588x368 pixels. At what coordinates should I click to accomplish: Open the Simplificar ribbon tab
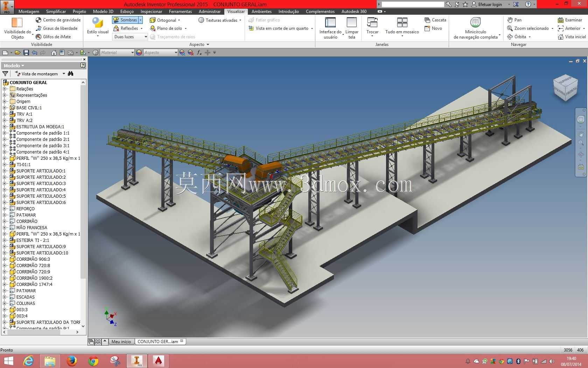pyautogui.click(x=56, y=12)
